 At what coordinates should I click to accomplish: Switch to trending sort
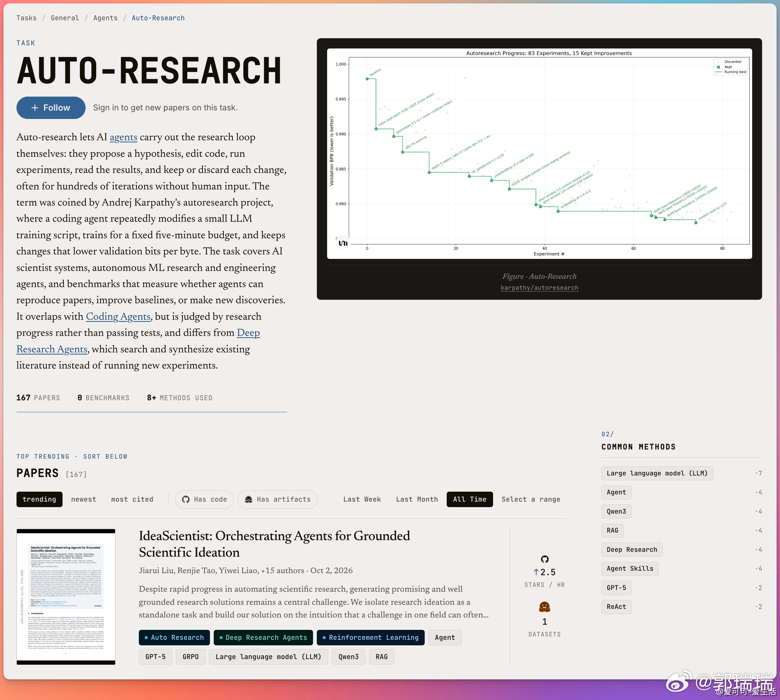point(39,499)
